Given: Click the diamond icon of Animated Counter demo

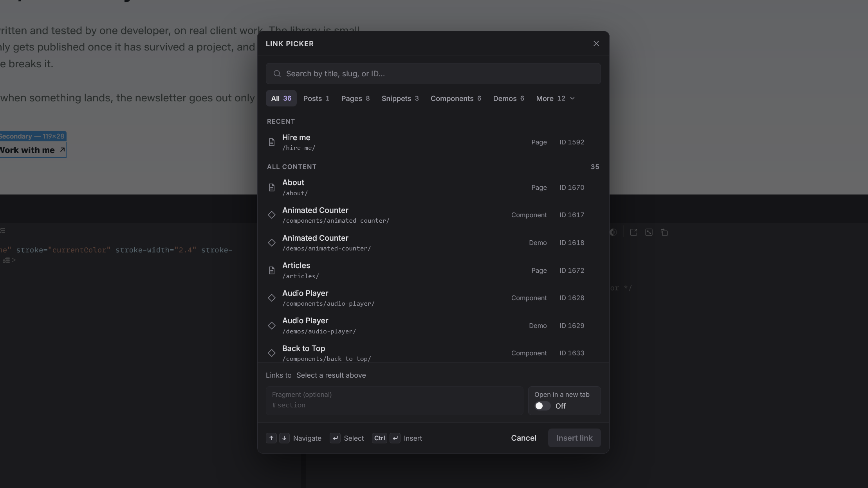Looking at the screenshot, I should point(272,243).
